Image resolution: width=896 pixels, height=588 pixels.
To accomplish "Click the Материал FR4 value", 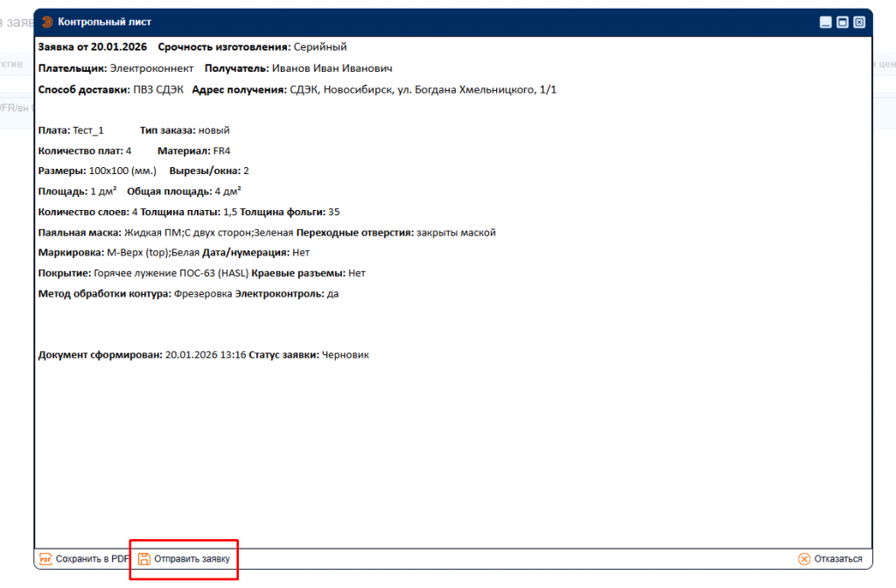I will coord(221,150).
